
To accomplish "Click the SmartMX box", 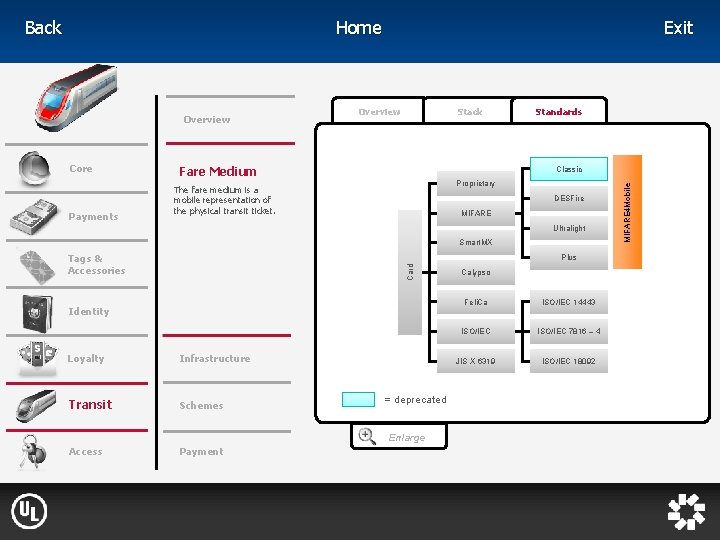I will [476, 242].
